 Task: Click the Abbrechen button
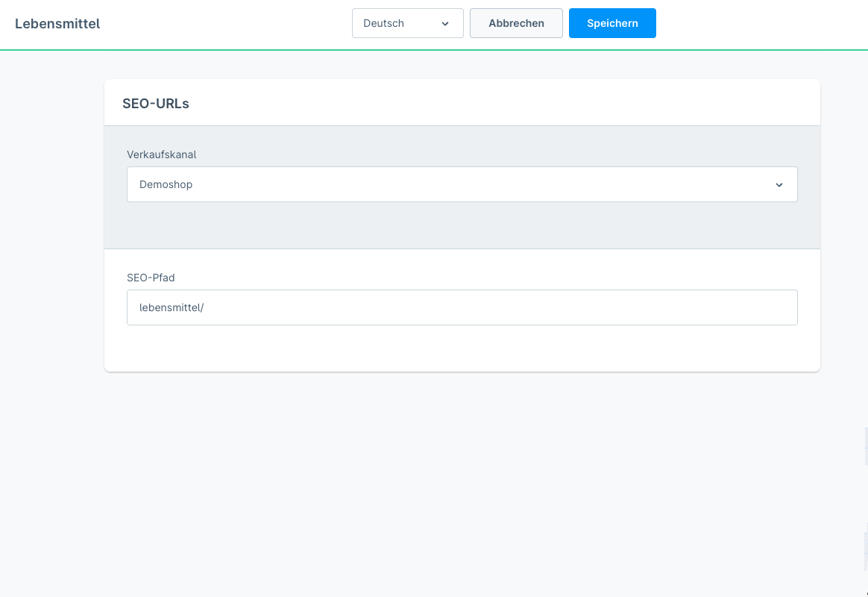pos(516,23)
